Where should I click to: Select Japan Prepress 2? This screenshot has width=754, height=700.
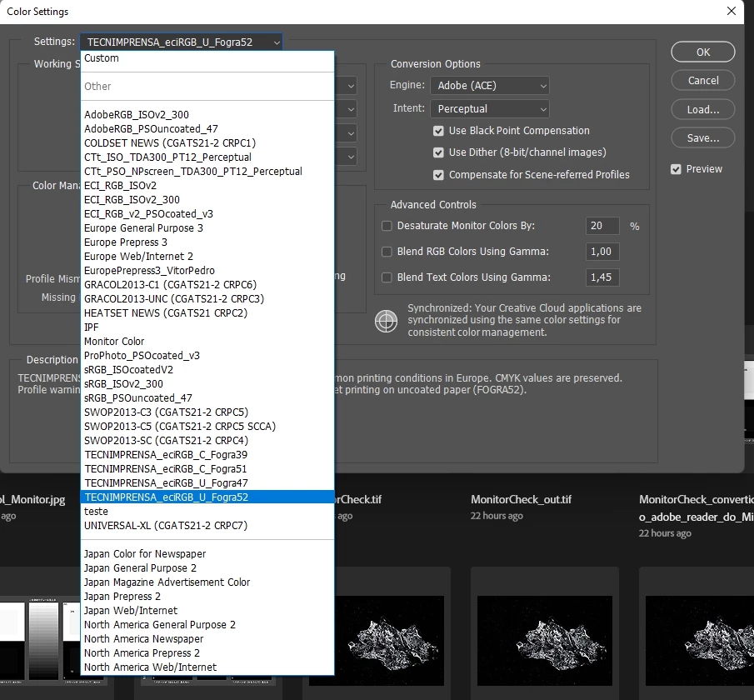click(x=207, y=597)
